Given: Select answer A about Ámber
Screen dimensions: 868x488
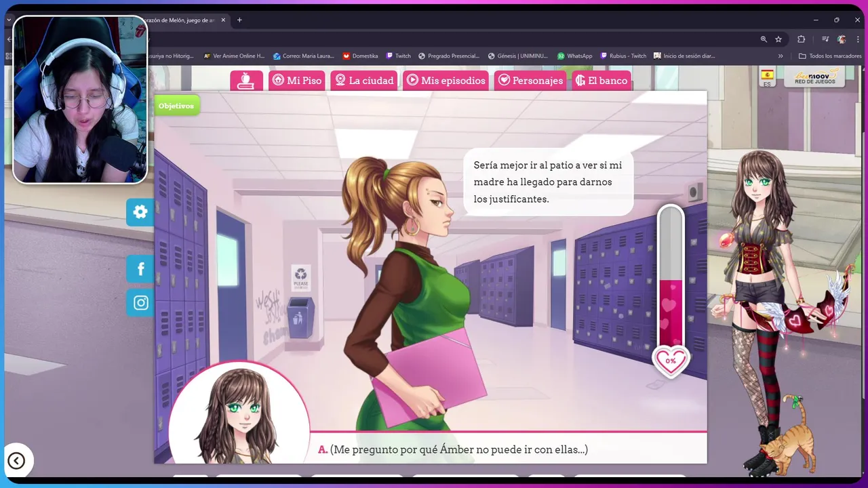Looking at the screenshot, I should point(453,449).
